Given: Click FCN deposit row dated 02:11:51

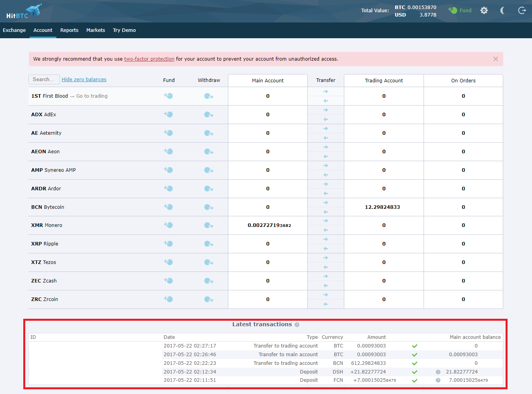Looking at the screenshot, I should tap(266, 380).
